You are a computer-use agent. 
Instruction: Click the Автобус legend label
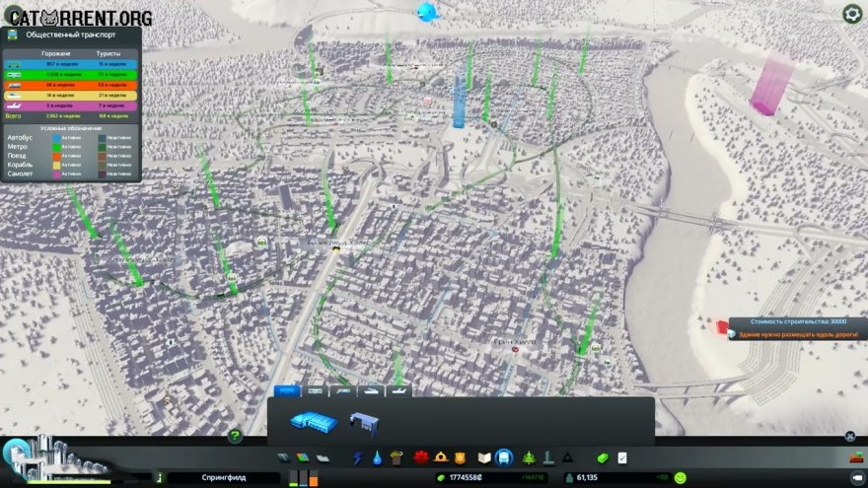click(20, 138)
